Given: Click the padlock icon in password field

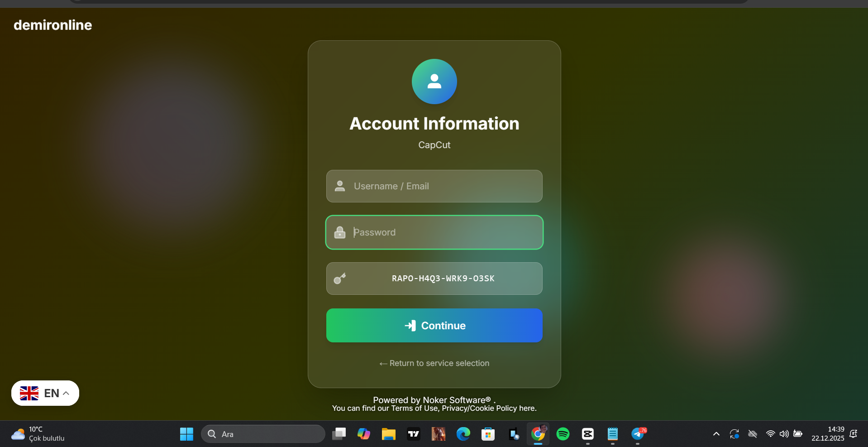Looking at the screenshot, I should click(x=340, y=232).
